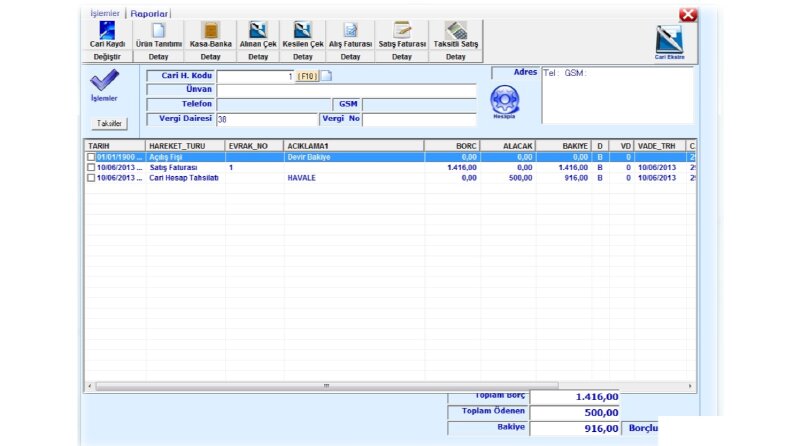This screenshot has width=793, height=446.
Task: Focus the Vergi No input field
Action: coord(419,119)
